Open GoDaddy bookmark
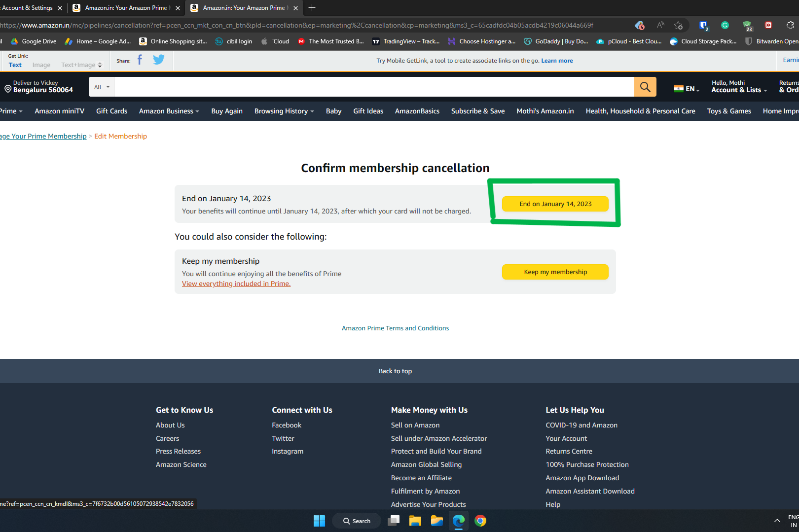799x532 pixels. 556,41
